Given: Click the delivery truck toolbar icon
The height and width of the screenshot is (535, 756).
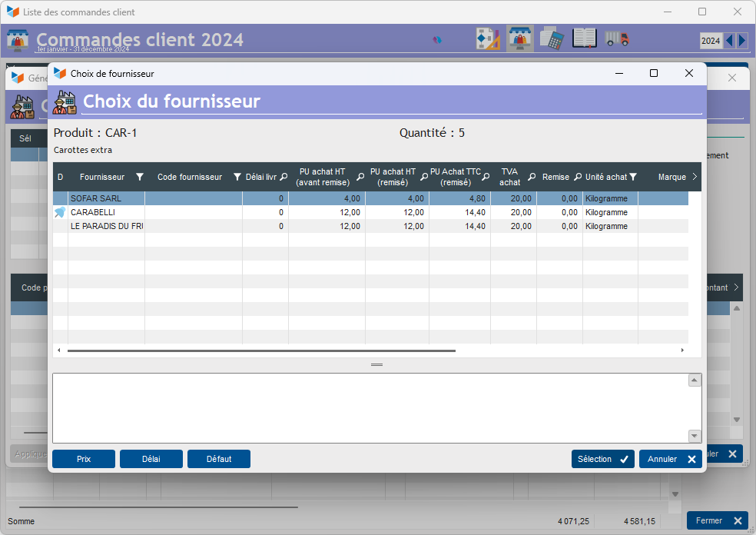Looking at the screenshot, I should [616, 38].
